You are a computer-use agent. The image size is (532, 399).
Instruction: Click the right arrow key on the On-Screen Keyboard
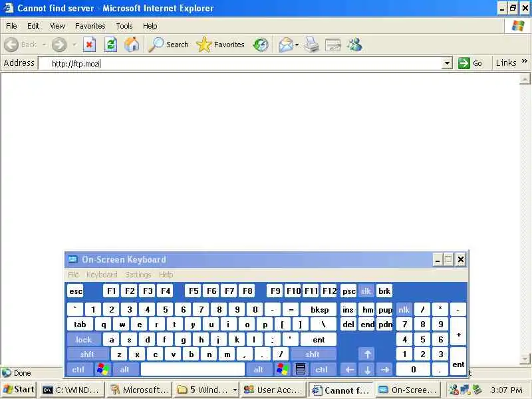pyautogui.click(x=385, y=369)
